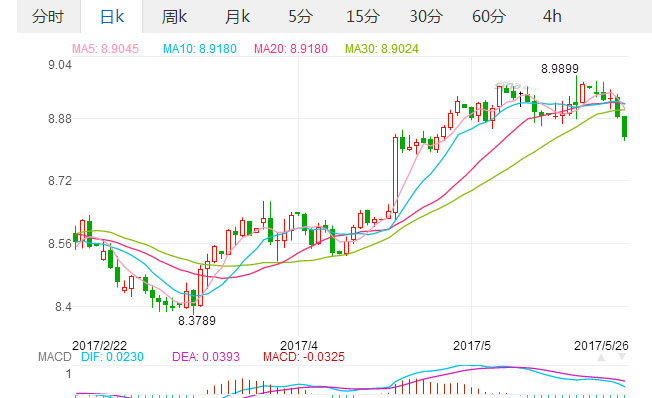Switch to the 月k monthly tab
The image size is (652, 398).
point(237,16)
